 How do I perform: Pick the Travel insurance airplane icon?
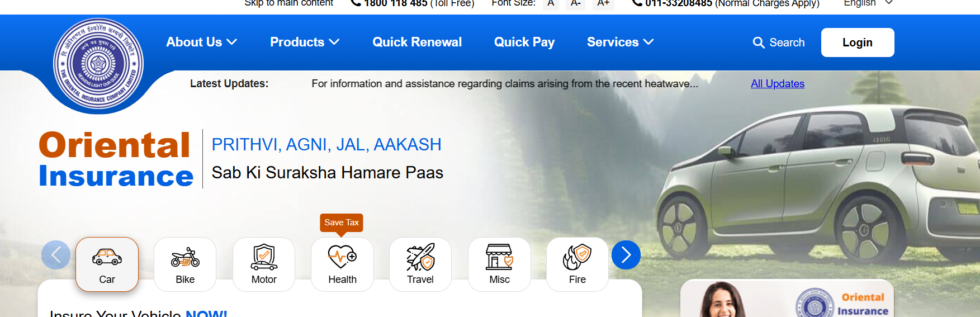pos(420,257)
